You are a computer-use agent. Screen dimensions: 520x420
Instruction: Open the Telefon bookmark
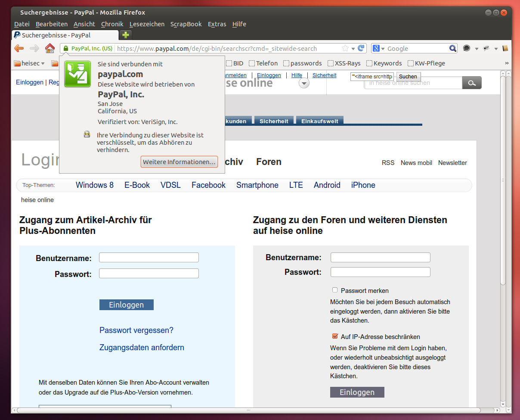tap(263, 63)
